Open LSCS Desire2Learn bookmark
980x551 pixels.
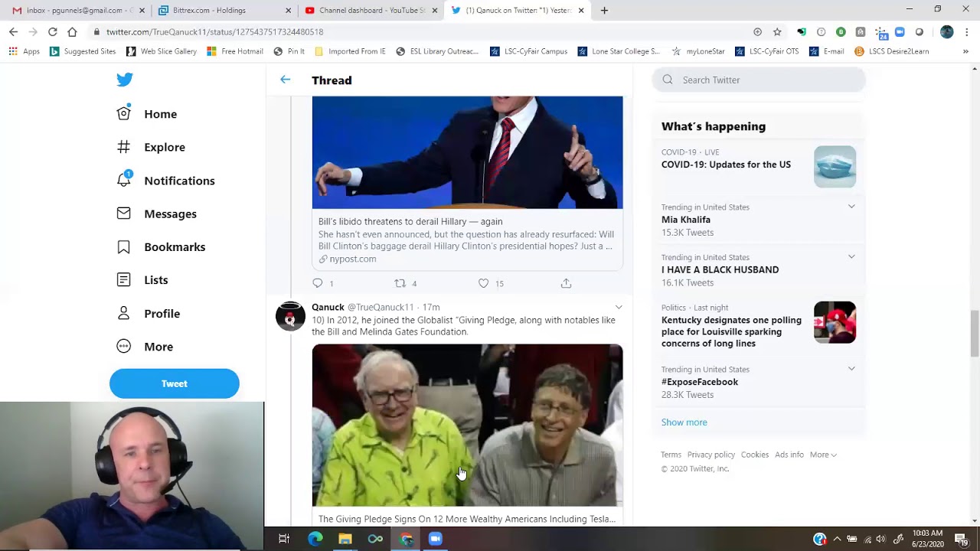[x=891, y=51]
